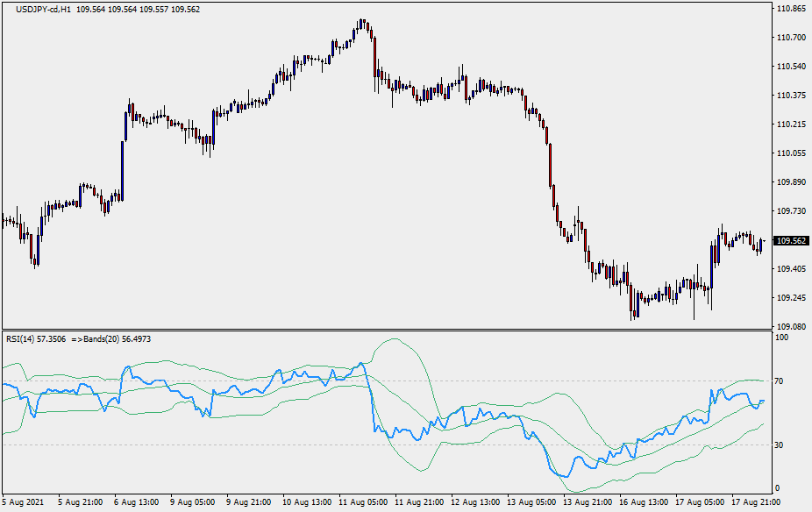The height and width of the screenshot is (512, 812).
Task: Click the 109.890 price axis label
Action: [792, 182]
